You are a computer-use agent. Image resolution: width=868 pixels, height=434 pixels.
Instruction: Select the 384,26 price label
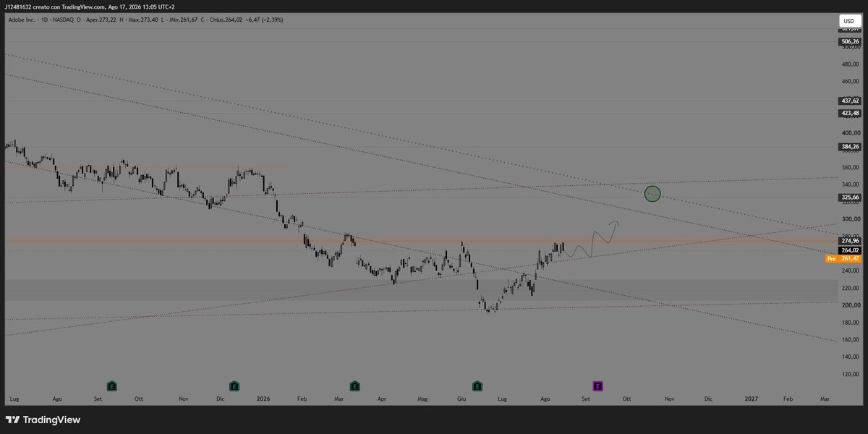tap(849, 146)
